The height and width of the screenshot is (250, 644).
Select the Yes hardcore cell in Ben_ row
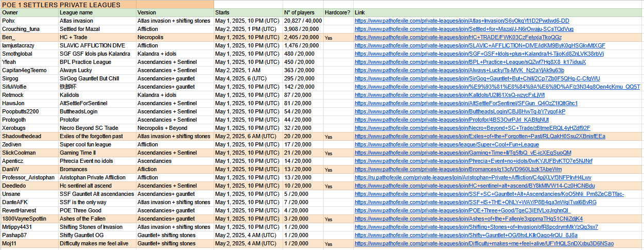pos(338,37)
